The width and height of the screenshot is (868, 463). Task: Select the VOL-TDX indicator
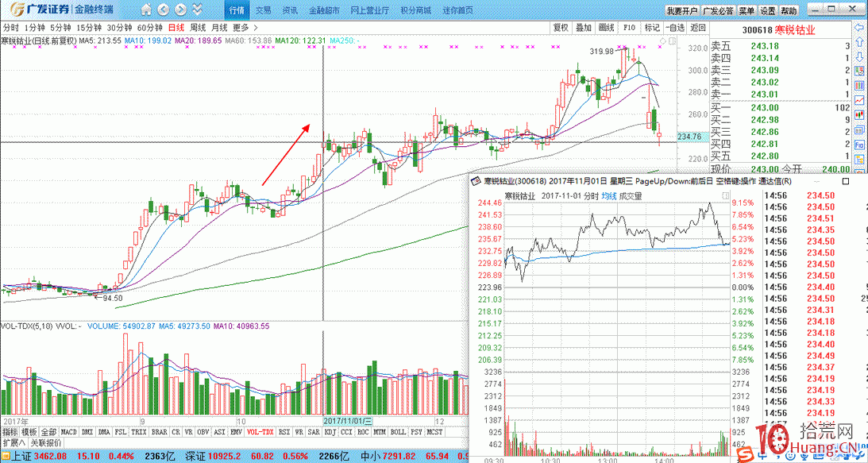click(x=260, y=432)
